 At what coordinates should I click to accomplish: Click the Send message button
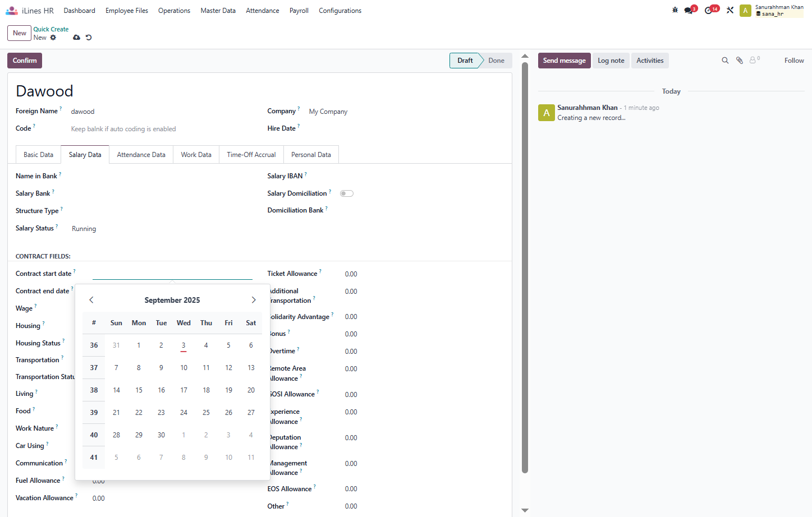(x=564, y=61)
